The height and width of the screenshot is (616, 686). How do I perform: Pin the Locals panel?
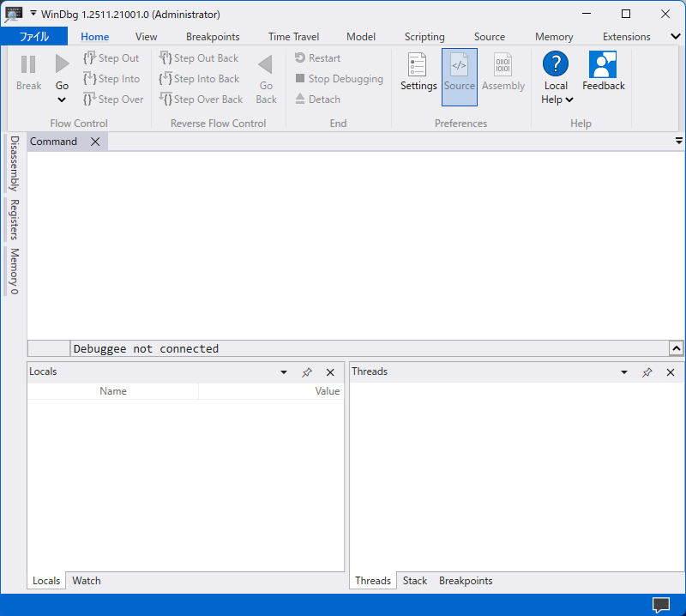(307, 372)
